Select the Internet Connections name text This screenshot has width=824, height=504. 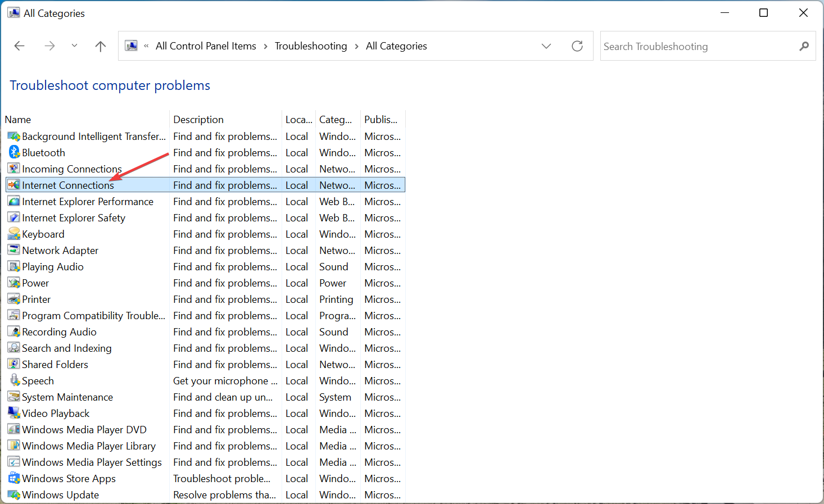68,185
